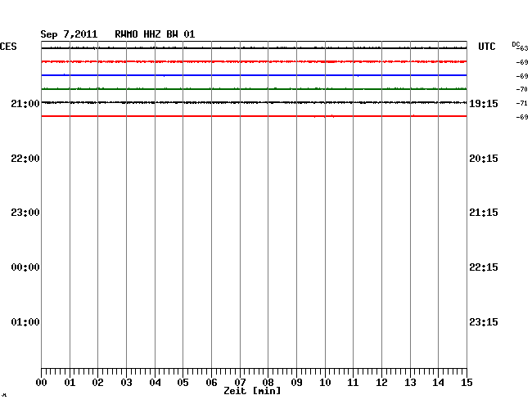The height and width of the screenshot is (404, 532).
Task: Click the '03' minute axis label
Action: coord(126,382)
